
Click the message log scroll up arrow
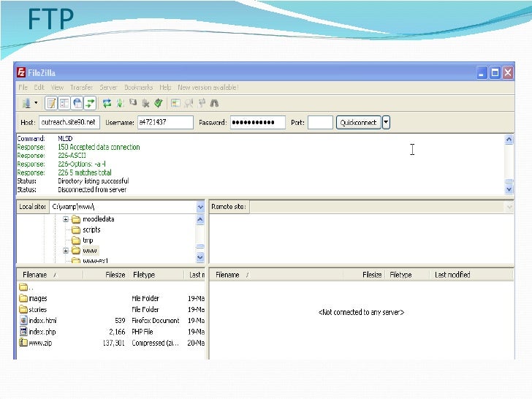point(509,140)
